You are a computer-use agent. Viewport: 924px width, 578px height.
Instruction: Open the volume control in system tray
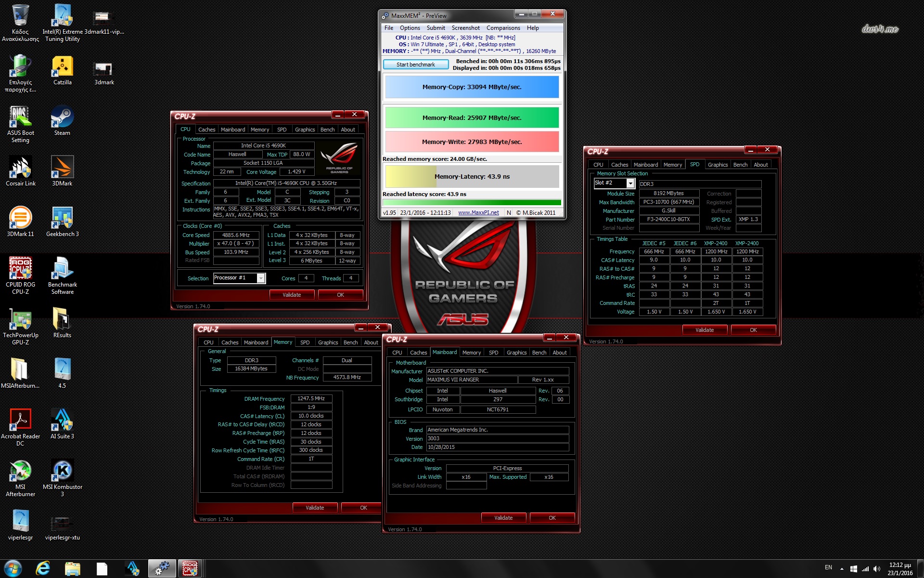[876, 569]
